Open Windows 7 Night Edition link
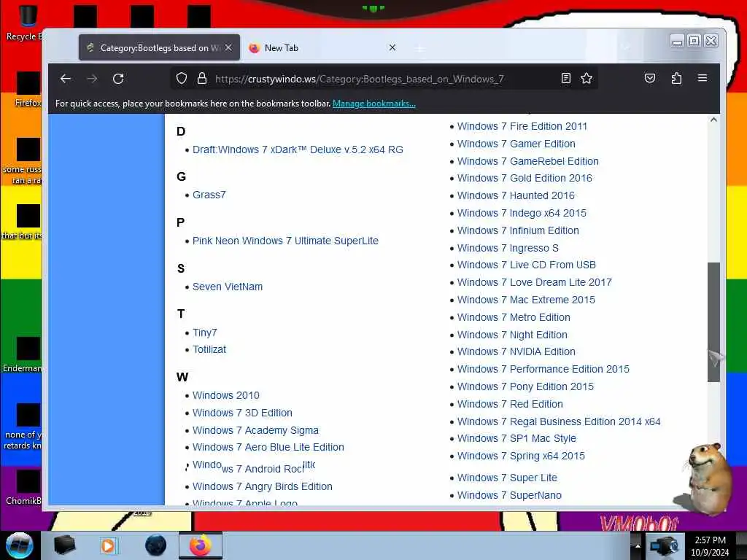This screenshot has width=747, height=560. pyautogui.click(x=512, y=335)
